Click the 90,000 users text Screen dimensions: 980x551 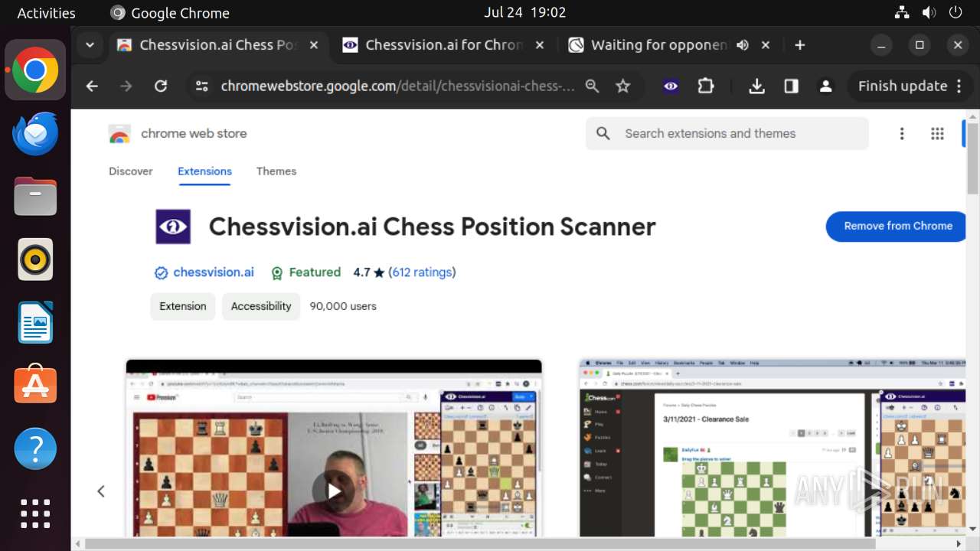tap(343, 306)
